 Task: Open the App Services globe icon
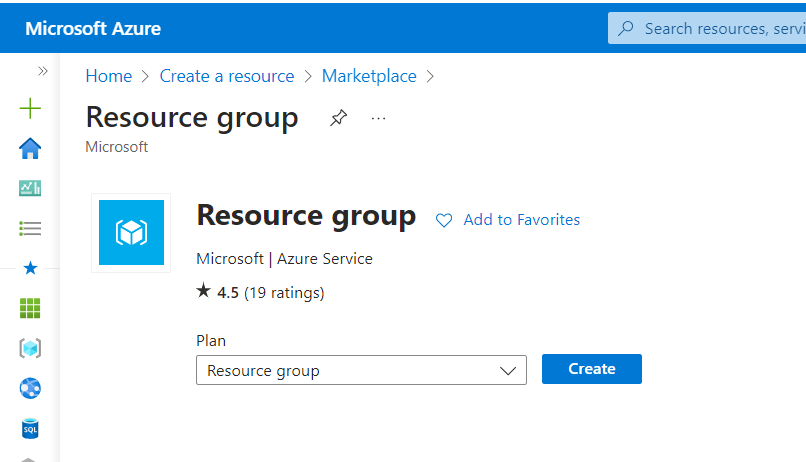30,388
